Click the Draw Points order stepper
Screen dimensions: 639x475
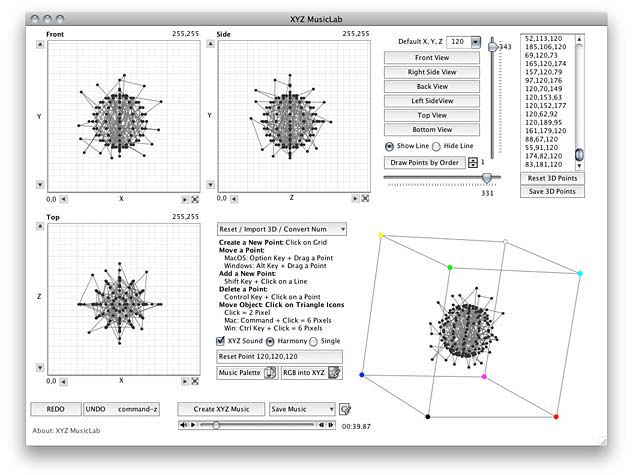pos(473,163)
